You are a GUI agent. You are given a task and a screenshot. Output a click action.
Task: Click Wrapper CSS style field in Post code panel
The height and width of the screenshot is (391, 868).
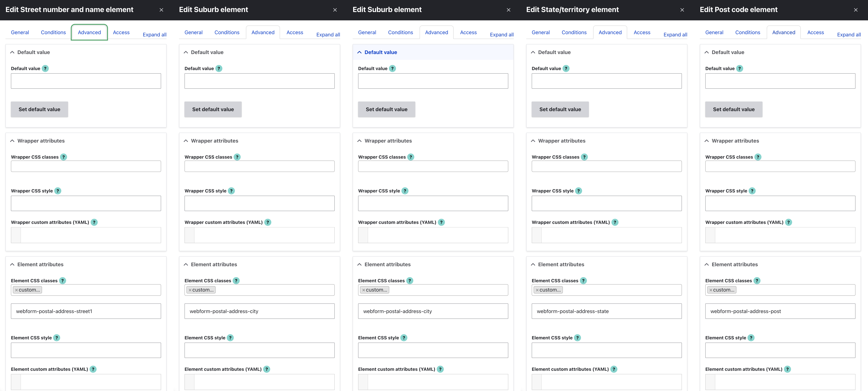(x=780, y=203)
